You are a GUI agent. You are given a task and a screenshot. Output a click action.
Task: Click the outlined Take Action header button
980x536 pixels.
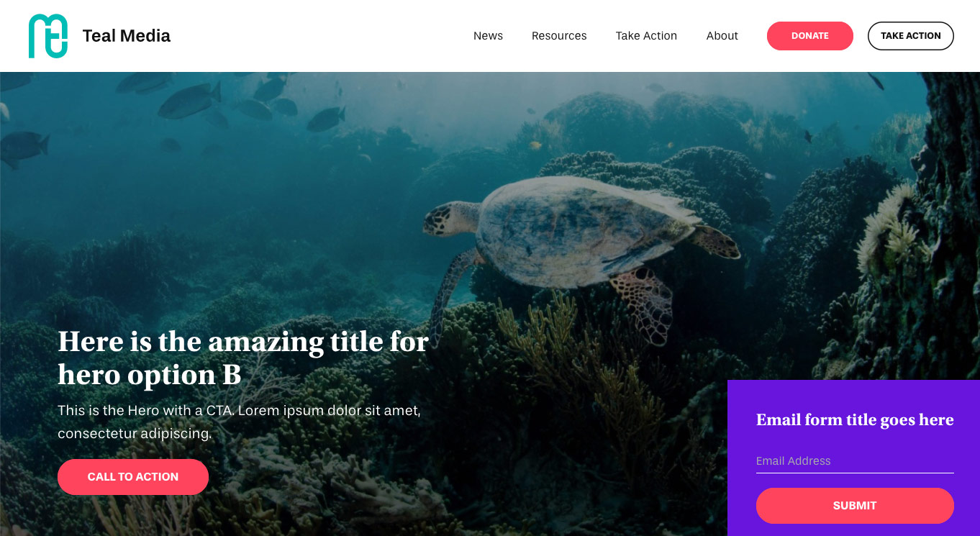point(911,36)
